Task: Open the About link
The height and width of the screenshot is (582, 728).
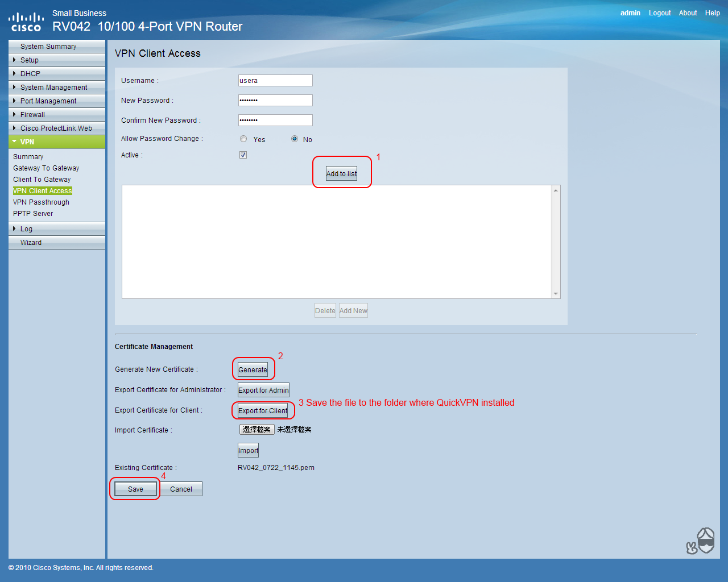Action: [x=688, y=13]
